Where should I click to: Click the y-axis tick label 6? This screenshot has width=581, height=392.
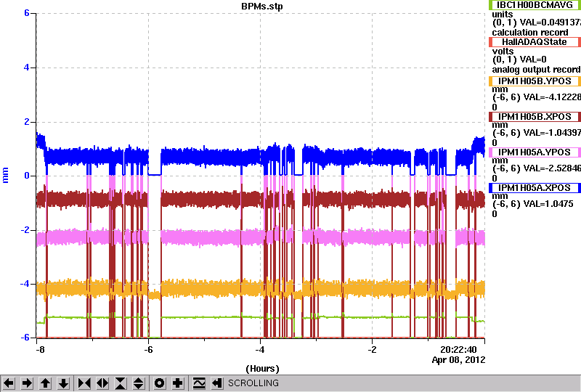pyautogui.click(x=27, y=13)
